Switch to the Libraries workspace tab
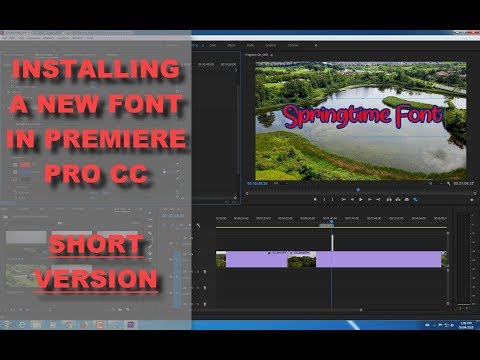Viewport: 480px width, 360px height. [293, 45]
